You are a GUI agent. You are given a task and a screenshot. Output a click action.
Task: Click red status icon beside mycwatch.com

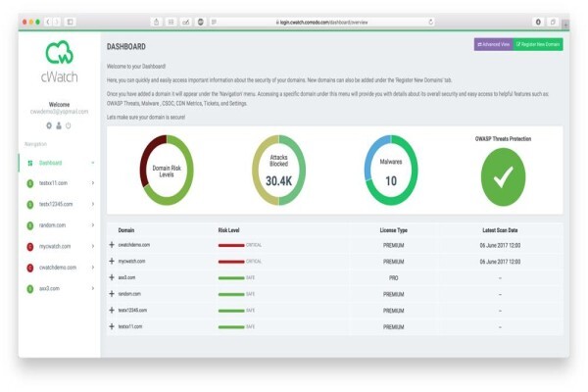[x=30, y=247]
